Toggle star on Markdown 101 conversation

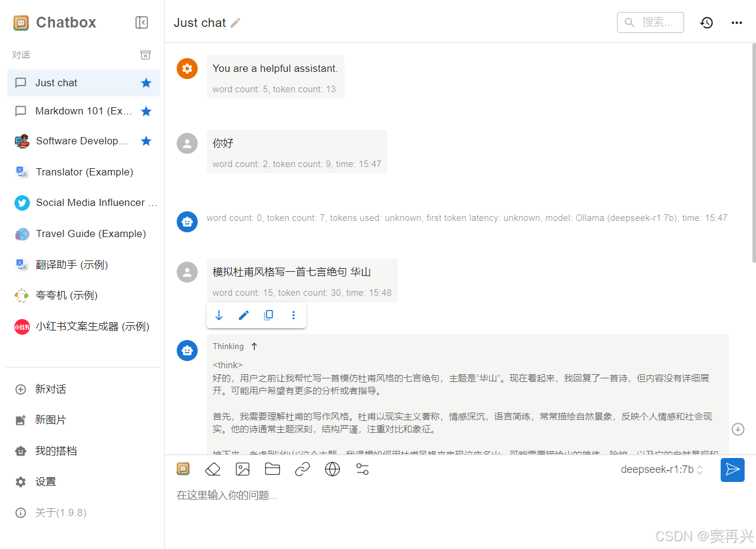[146, 111]
